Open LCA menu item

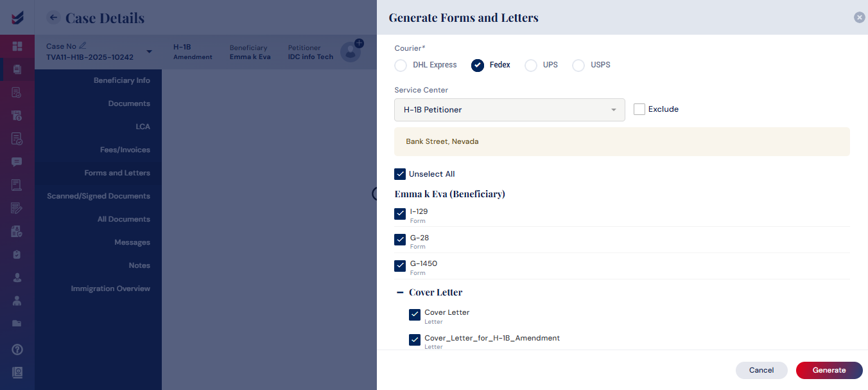[x=143, y=127]
